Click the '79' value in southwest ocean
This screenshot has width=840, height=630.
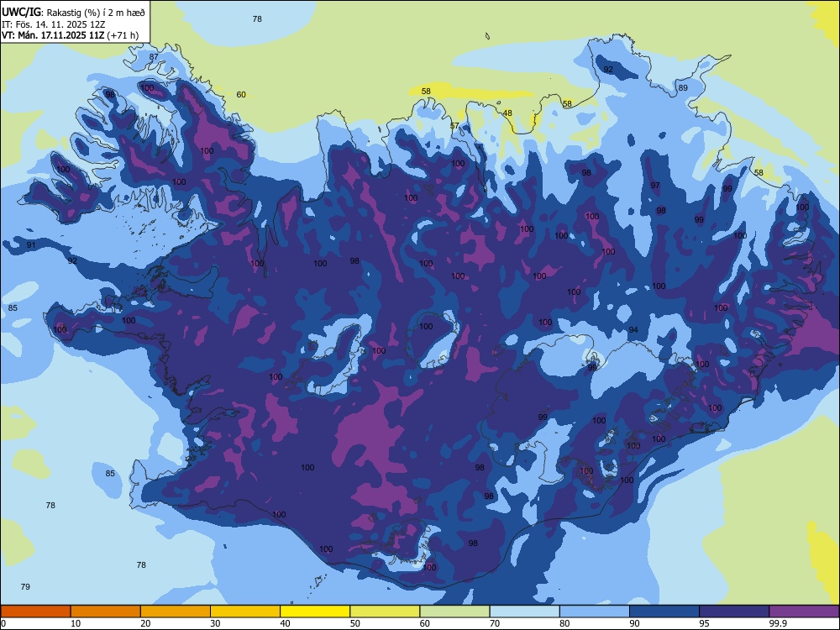(25, 586)
